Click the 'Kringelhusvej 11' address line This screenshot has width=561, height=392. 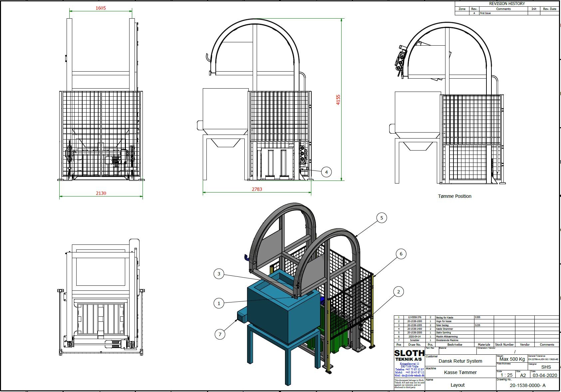[x=410, y=364]
